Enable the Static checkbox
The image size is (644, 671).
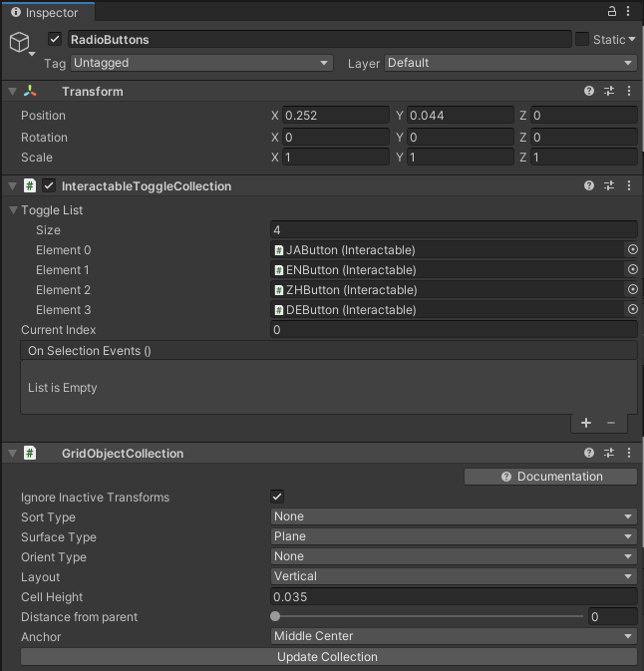[582, 39]
